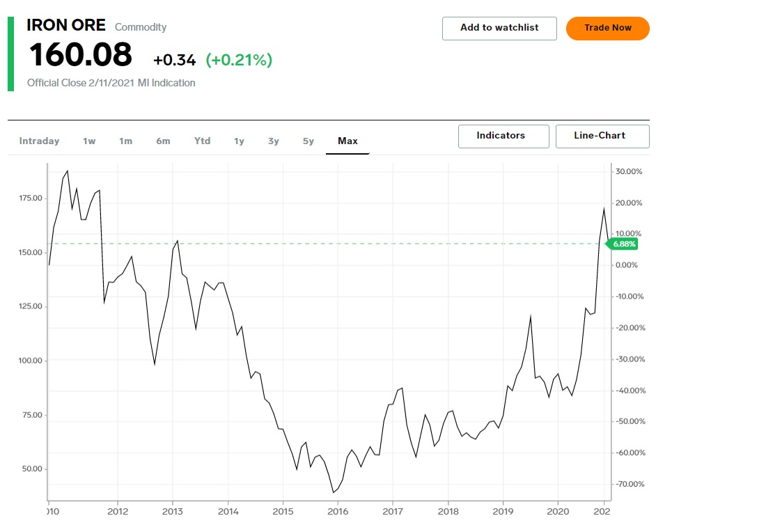Click the Add to watchlist button
The height and width of the screenshot is (532, 766).
tap(499, 28)
